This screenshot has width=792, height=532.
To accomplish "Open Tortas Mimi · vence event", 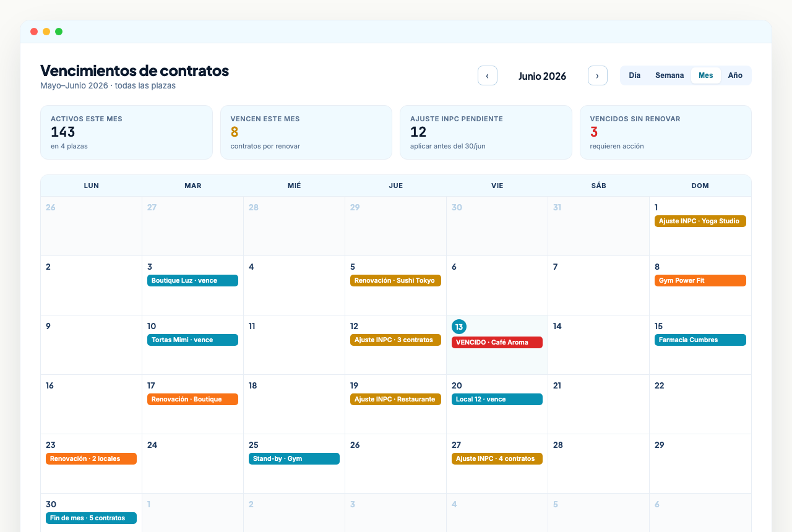I will pyautogui.click(x=192, y=340).
